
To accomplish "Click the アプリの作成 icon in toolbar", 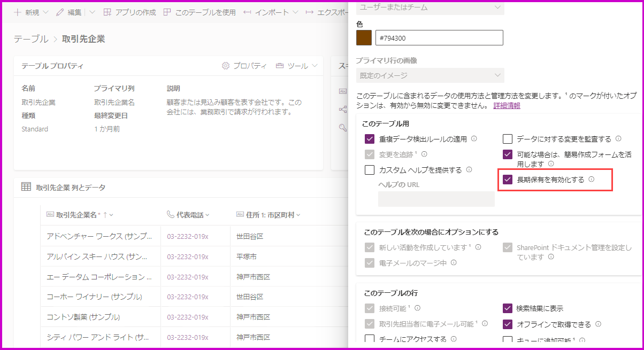I will [108, 12].
